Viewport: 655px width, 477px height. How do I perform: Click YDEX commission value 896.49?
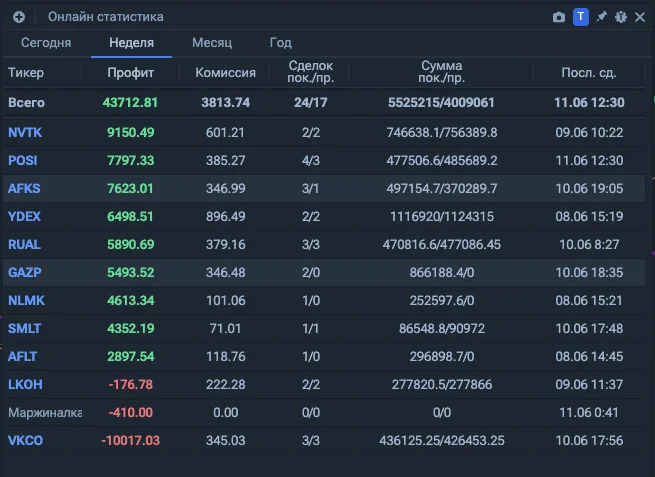(x=226, y=217)
